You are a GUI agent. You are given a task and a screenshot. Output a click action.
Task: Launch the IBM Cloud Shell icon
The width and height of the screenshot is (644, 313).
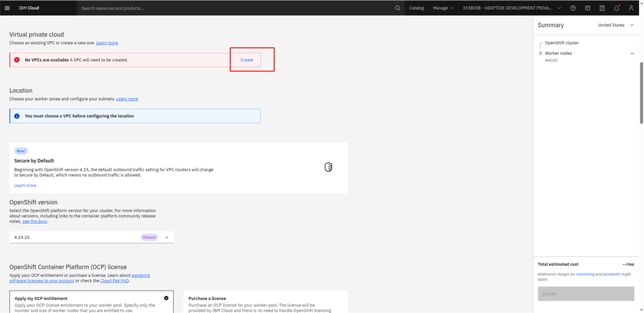tap(588, 8)
